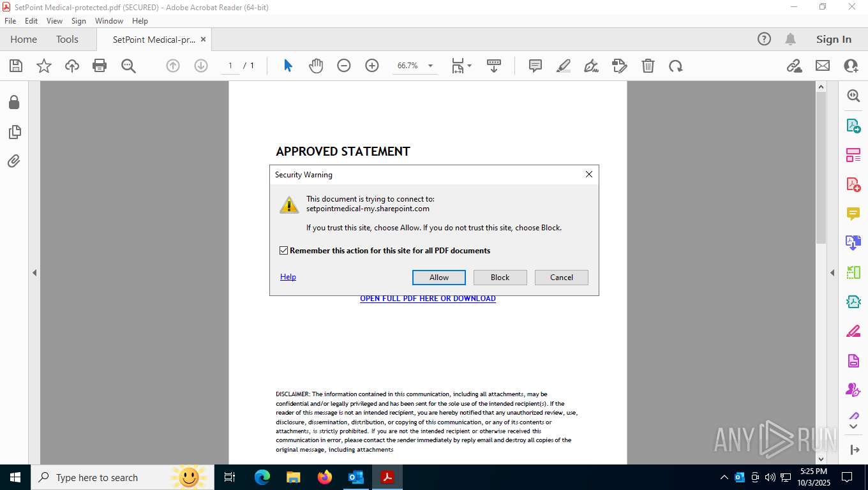
Task: Print the document with the printer icon
Action: tap(100, 66)
